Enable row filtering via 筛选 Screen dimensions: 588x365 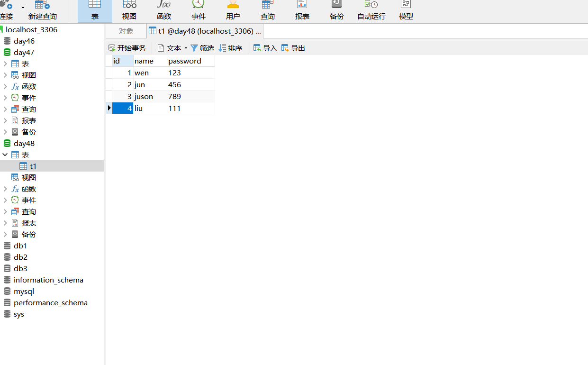[x=203, y=47]
